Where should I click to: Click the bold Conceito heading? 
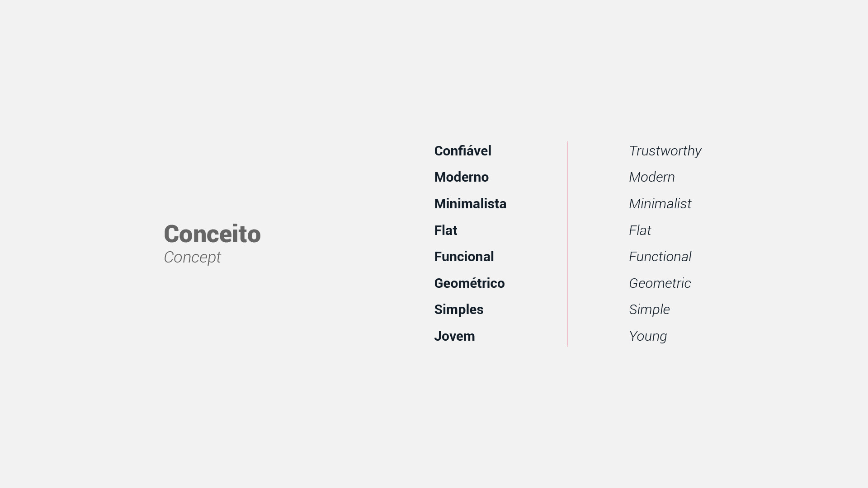click(212, 234)
